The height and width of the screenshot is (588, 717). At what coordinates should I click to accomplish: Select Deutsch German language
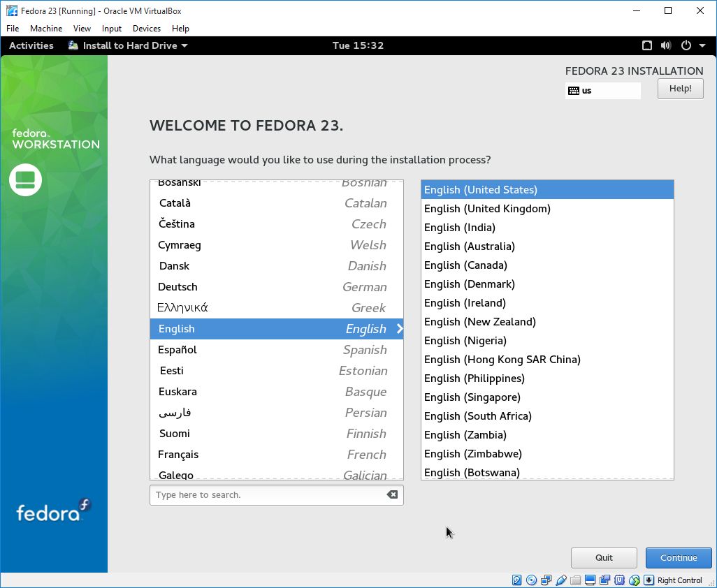pos(276,287)
